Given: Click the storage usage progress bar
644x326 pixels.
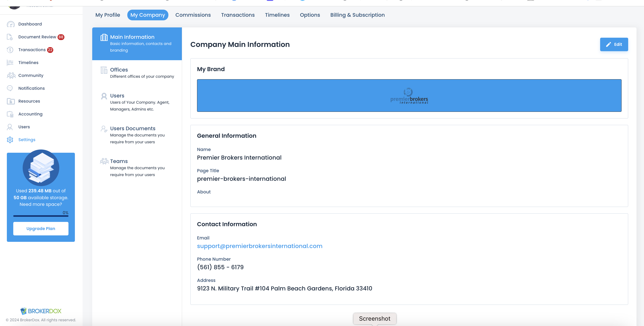Looking at the screenshot, I should (x=41, y=216).
